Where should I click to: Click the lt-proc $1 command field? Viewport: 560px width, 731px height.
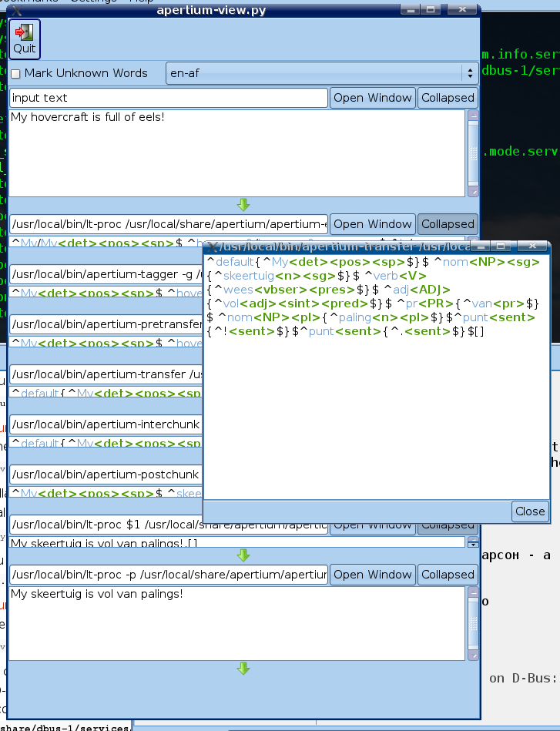click(169, 525)
